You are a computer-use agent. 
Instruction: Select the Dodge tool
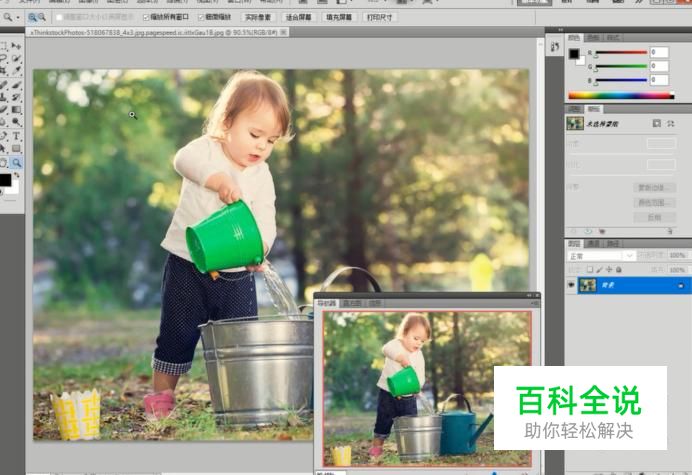point(16,122)
